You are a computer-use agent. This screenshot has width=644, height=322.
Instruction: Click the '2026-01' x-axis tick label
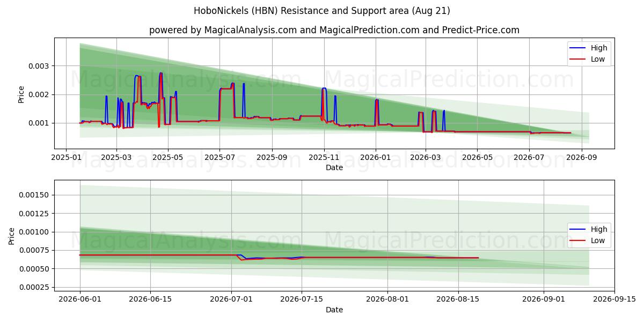[376, 158]
